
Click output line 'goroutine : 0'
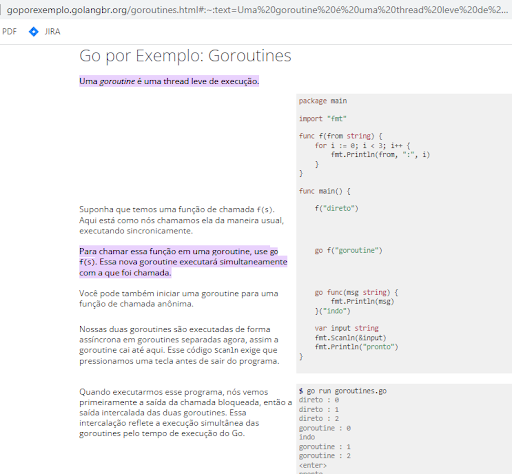coord(325,428)
